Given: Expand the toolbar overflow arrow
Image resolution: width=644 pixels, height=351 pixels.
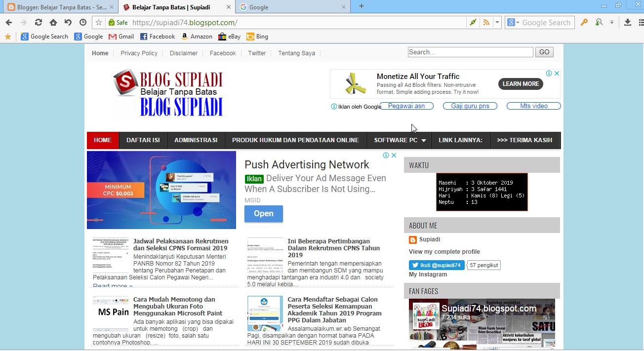Looking at the screenshot, I should tap(612, 22).
